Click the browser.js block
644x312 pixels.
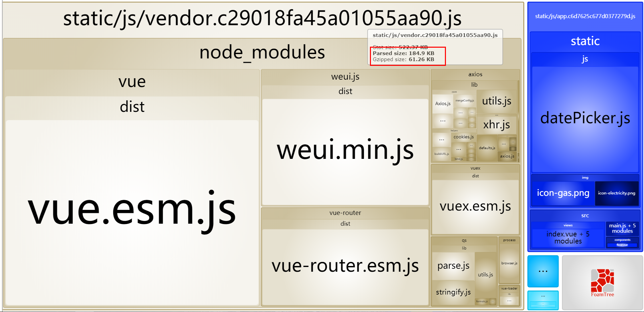click(509, 263)
